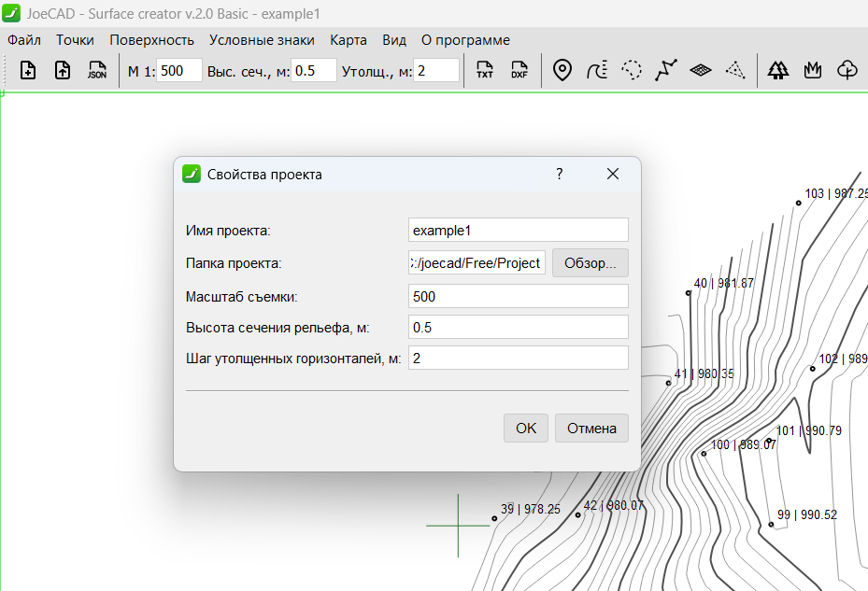Export to TXT using toolbar icon

point(485,71)
